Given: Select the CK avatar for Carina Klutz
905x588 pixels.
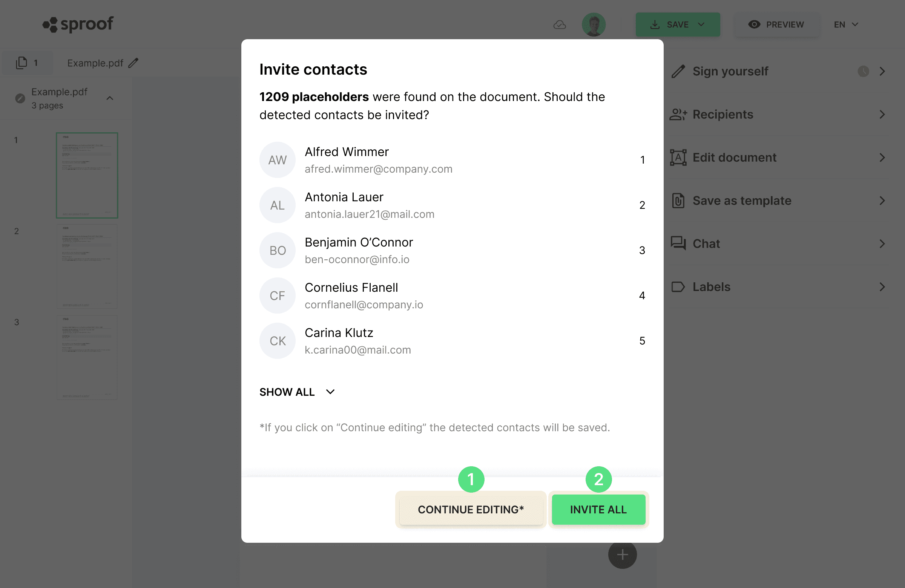Looking at the screenshot, I should (x=277, y=341).
